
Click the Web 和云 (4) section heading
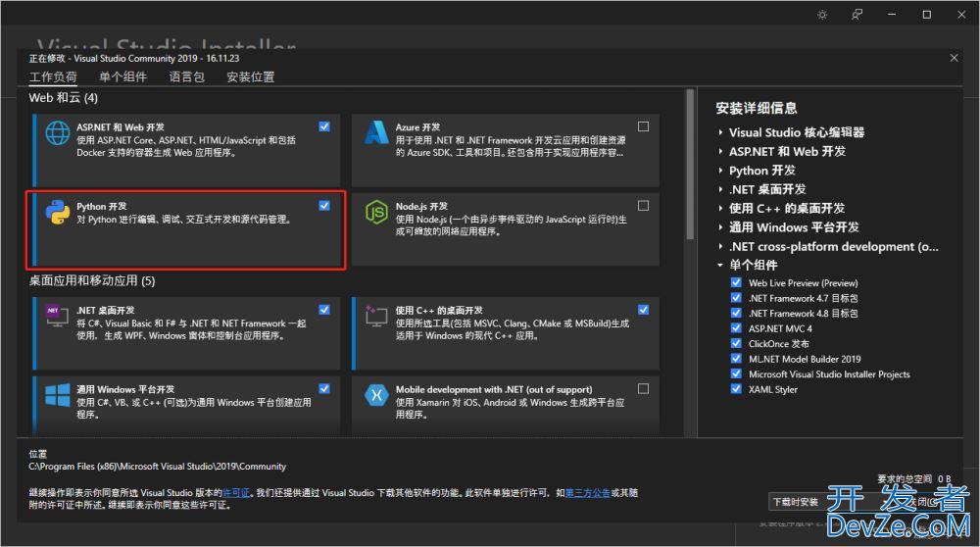click(x=63, y=97)
